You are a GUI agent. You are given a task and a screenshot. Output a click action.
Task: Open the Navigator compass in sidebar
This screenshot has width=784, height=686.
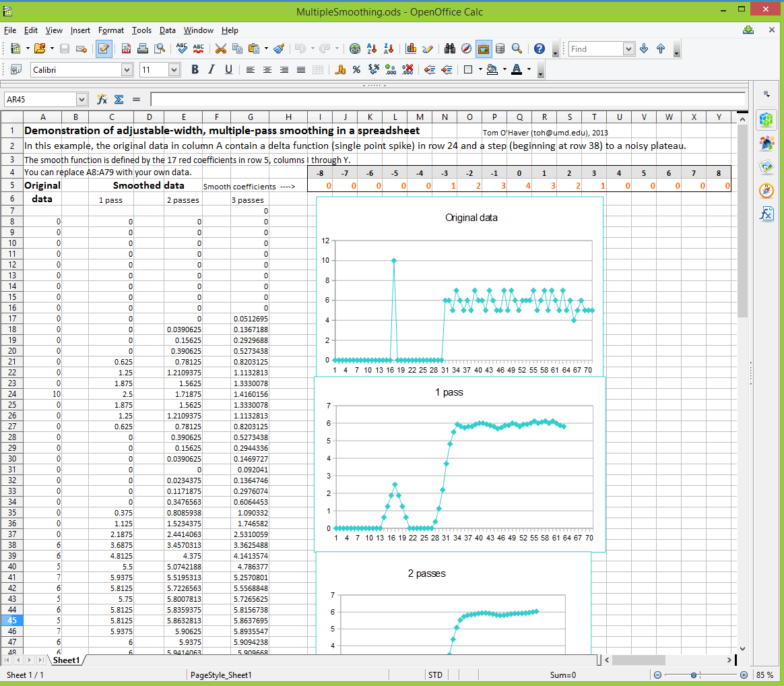(x=766, y=191)
